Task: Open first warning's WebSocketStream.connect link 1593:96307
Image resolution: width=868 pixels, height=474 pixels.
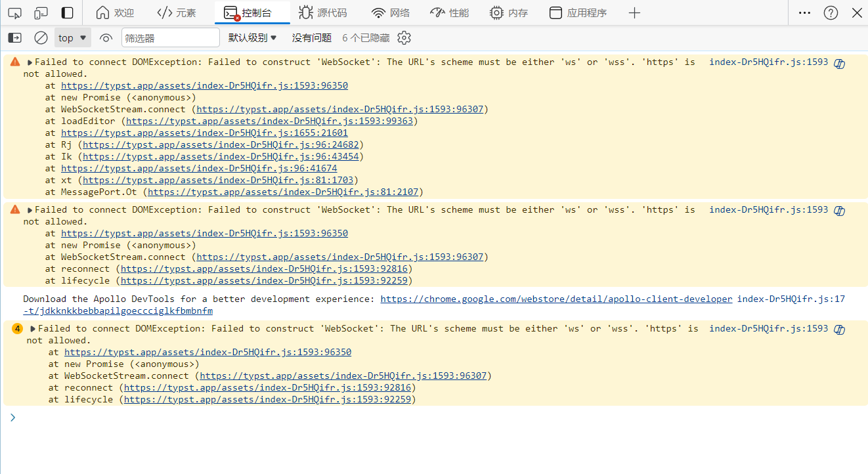Action: tap(340, 109)
